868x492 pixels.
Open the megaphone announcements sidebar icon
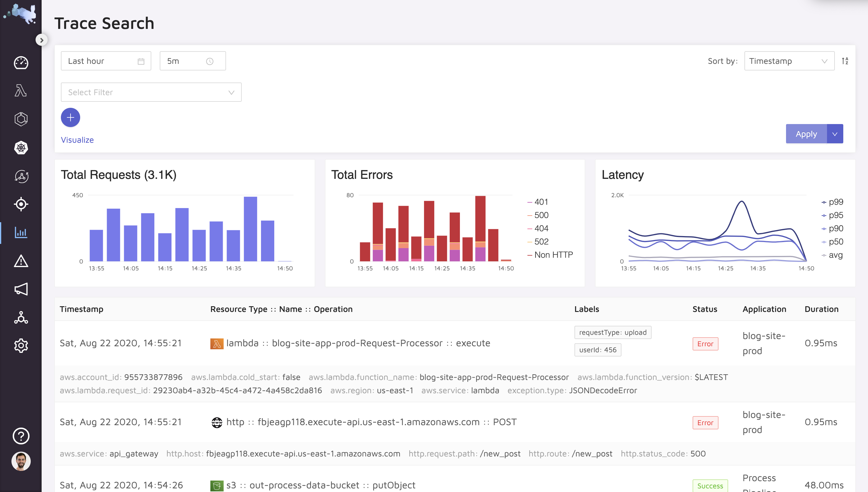tap(21, 289)
